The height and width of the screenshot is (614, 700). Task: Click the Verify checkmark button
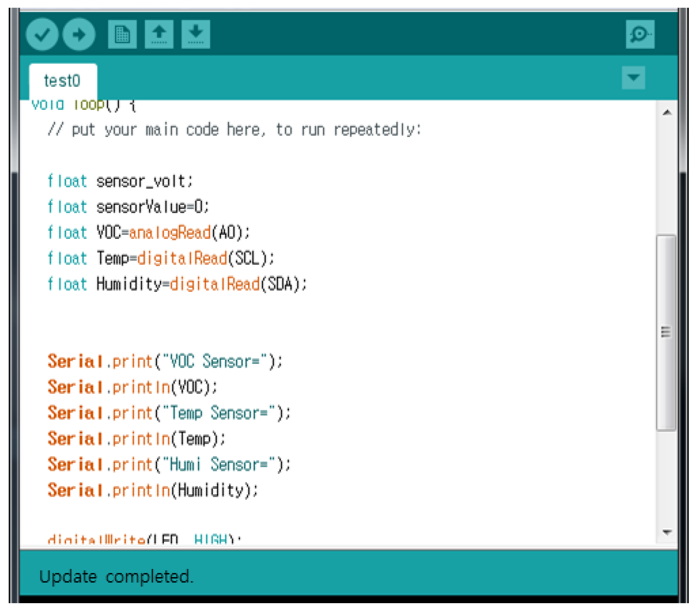pos(42,34)
